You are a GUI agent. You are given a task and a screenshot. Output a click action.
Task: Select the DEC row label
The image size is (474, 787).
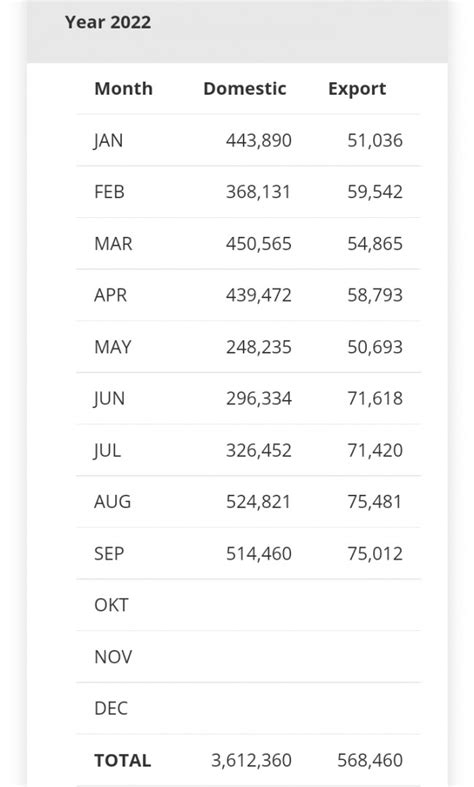pyautogui.click(x=111, y=708)
